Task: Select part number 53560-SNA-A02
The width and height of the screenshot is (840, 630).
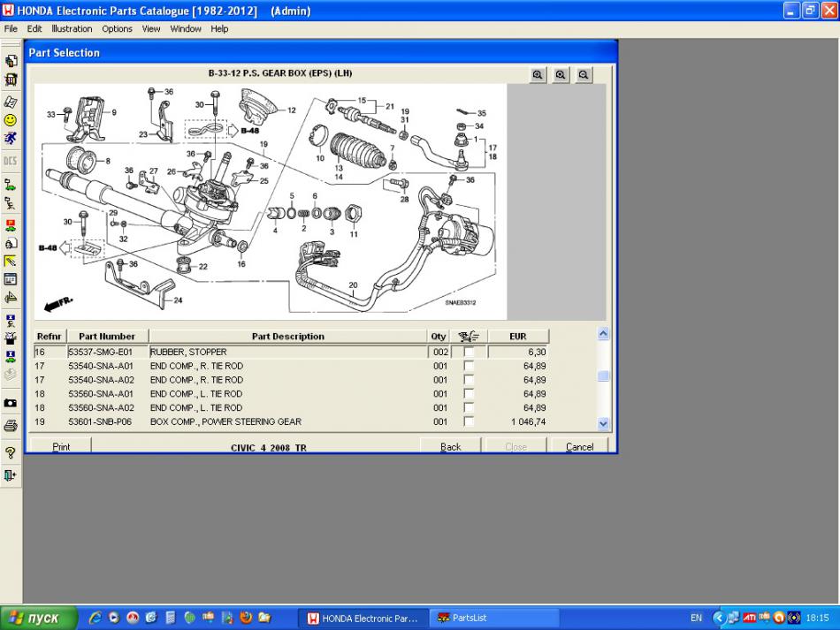Action: [x=101, y=407]
